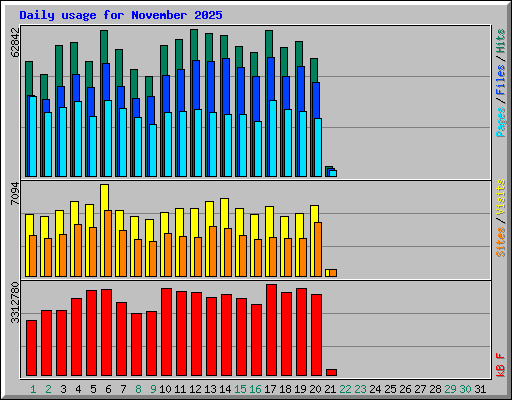Viewport: 512px width, 400px height.
Task: Click the "Daily usage for November 2025" title
Action: click(x=121, y=15)
